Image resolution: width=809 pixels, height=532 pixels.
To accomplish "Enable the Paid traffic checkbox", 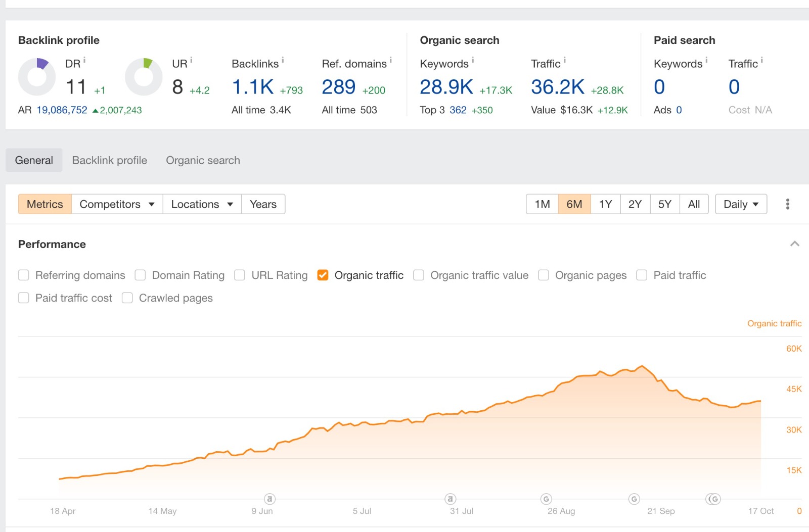I will pos(642,275).
